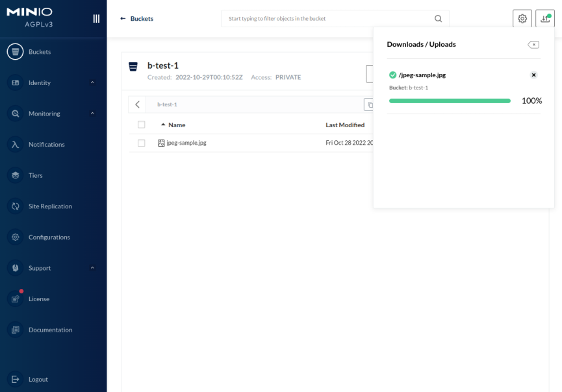Click the jpeg-sample.jpg upload progress bar
Screen dimensions: 562x392
(449, 101)
